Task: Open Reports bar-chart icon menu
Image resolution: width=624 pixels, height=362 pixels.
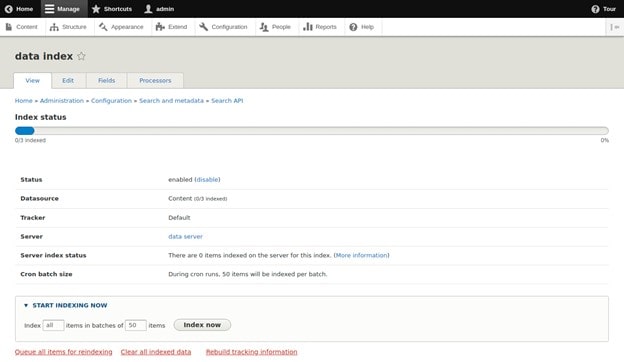Action: click(308, 27)
